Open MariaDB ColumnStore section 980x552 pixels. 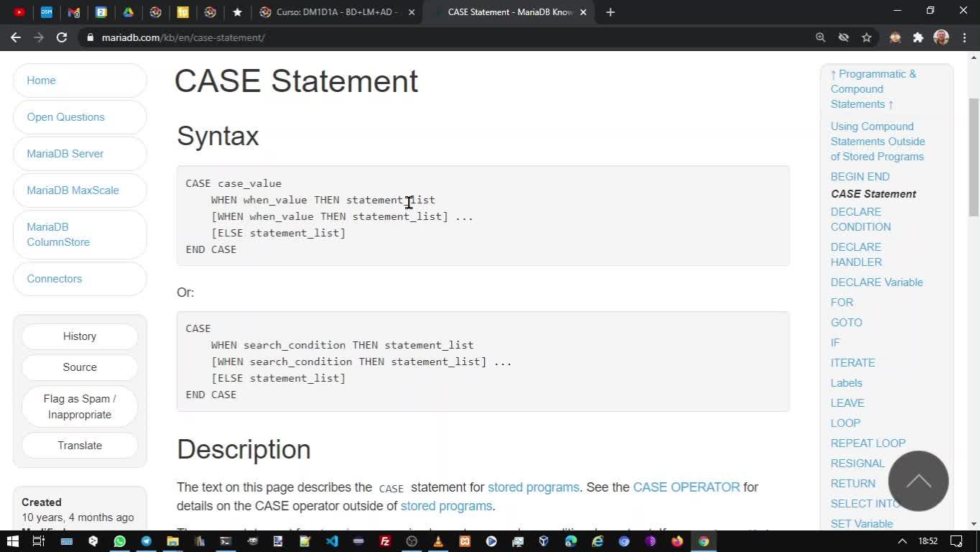tap(80, 234)
